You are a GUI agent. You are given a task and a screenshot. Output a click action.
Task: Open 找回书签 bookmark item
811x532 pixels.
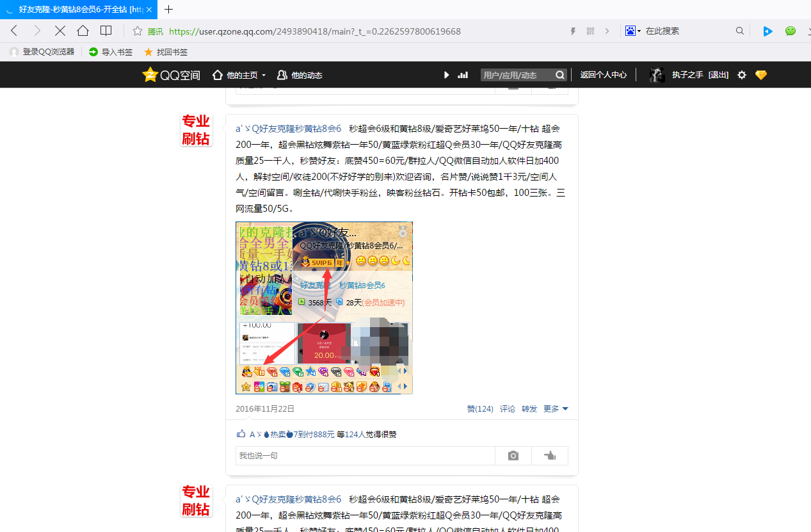click(x=166, y=52)
